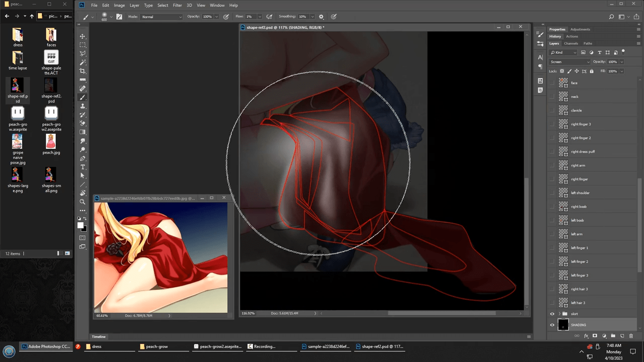Open the Filter menu

pos(177,5)
